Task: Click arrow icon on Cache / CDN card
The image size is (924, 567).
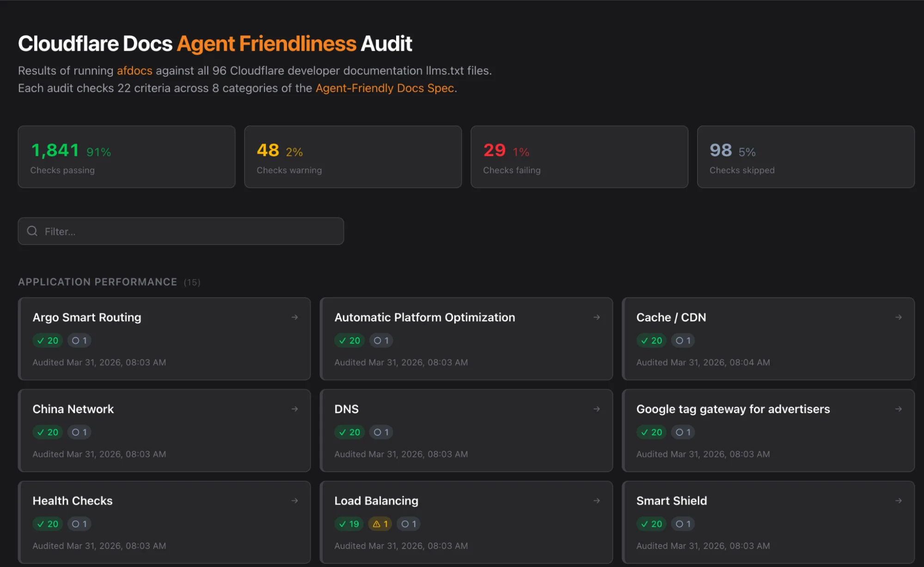Action: 899,317
